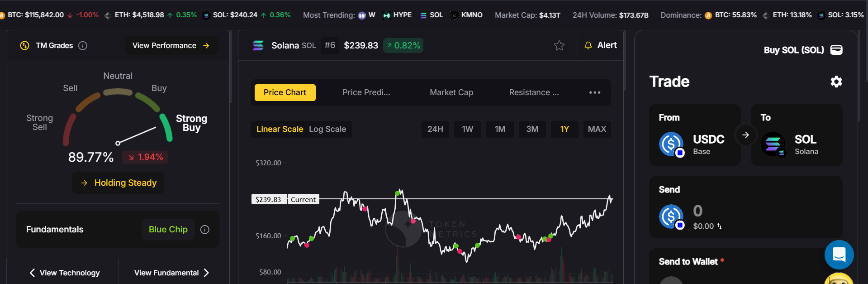
Task: Open trending token HYPE
Action: 397,15
